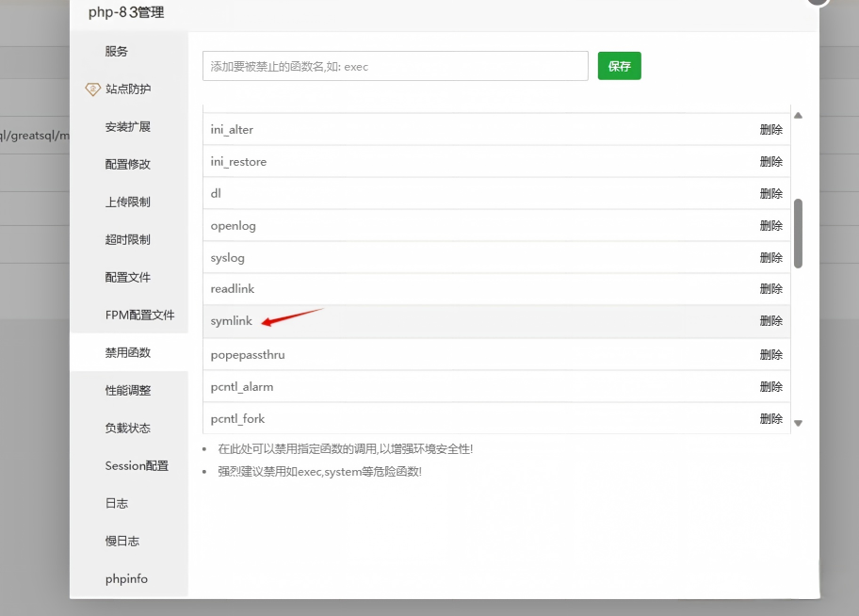The height and width of the screenshot is (616, 859).
Task: Show phpinfo page
Action: click(126, 578)
